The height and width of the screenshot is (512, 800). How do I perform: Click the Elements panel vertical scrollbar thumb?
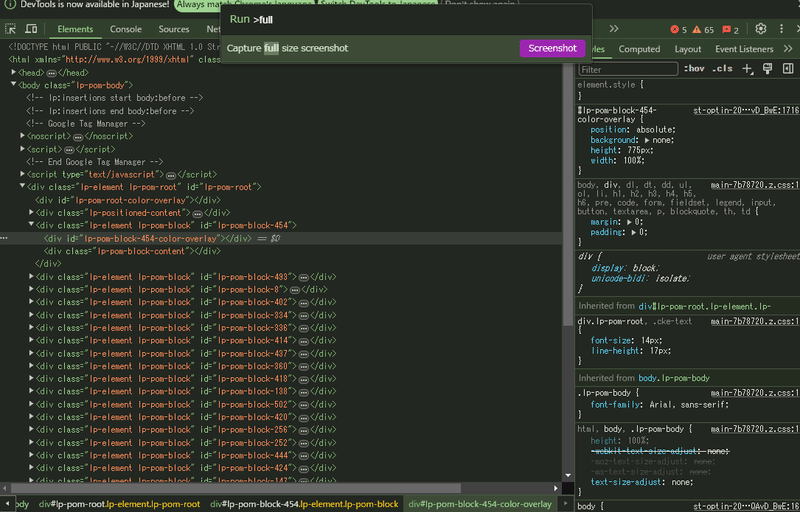[568, 194]
